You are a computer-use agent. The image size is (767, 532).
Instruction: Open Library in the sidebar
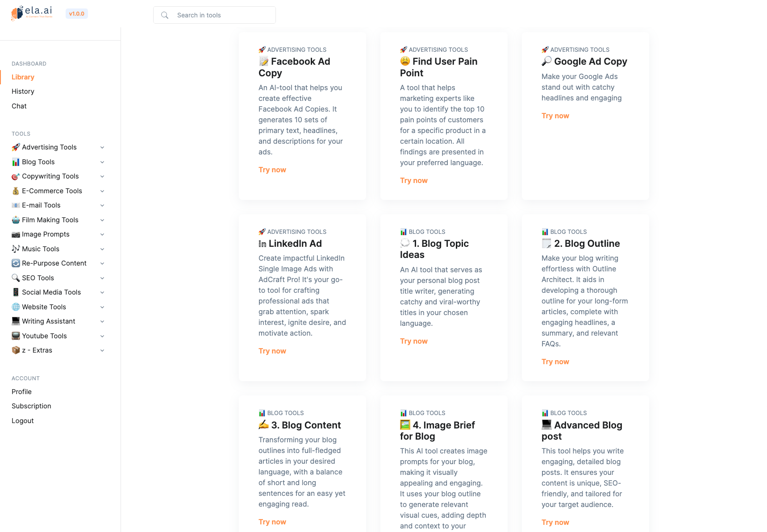[x=23, y=77]
